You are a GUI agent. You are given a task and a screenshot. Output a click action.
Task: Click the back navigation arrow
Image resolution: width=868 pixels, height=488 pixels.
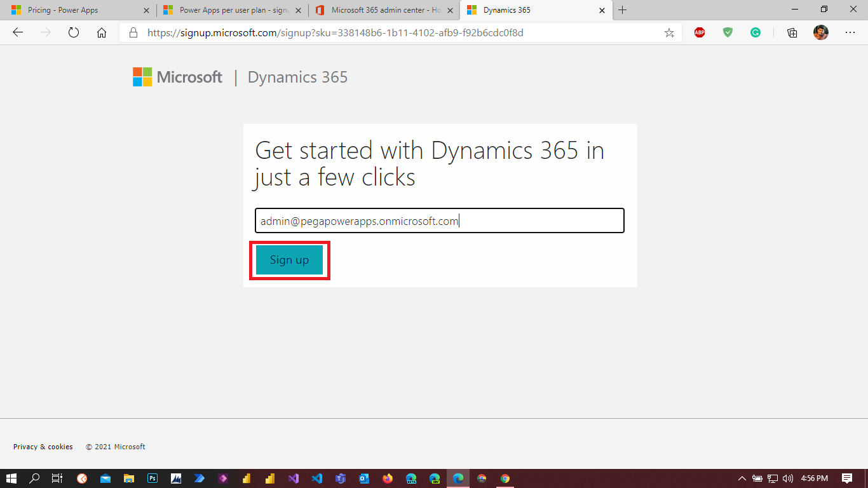coord(18,33)
